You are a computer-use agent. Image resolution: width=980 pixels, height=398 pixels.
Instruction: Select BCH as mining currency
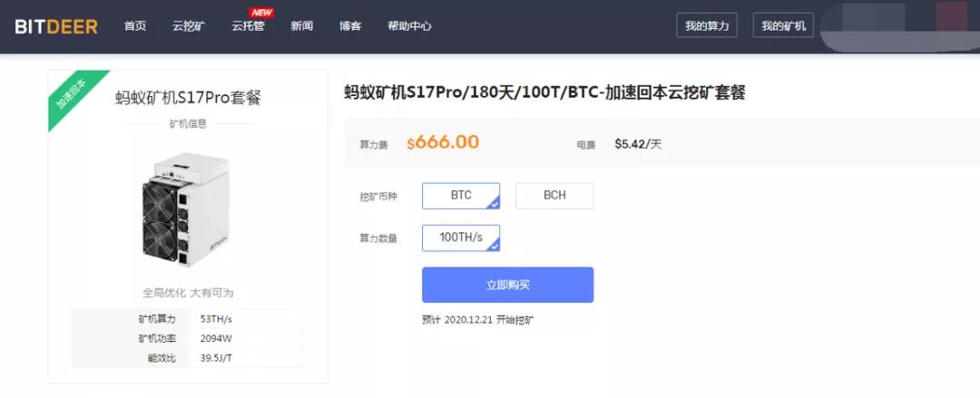click(554, 196)
